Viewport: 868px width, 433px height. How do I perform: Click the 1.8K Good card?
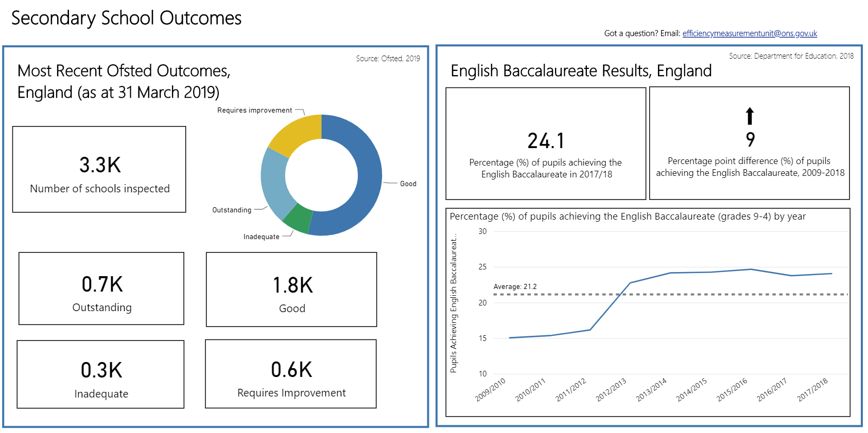(x=291, y=290)
